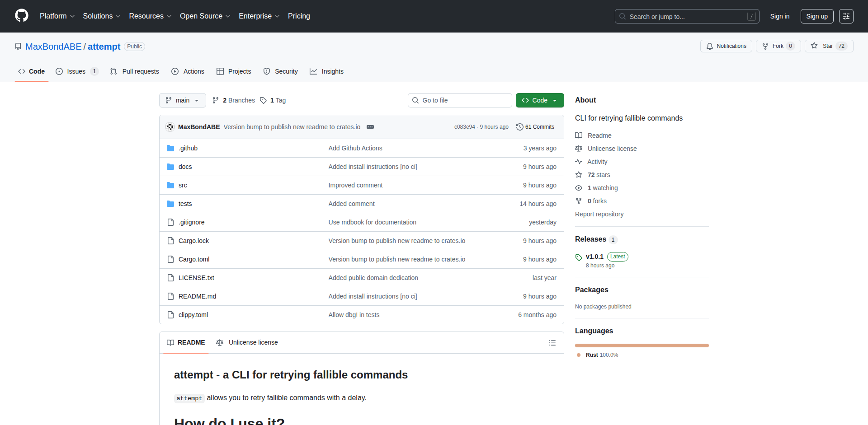Open the 2 Branches link
The height and width of the screenshot is (425, 868).
click(234, 100)
